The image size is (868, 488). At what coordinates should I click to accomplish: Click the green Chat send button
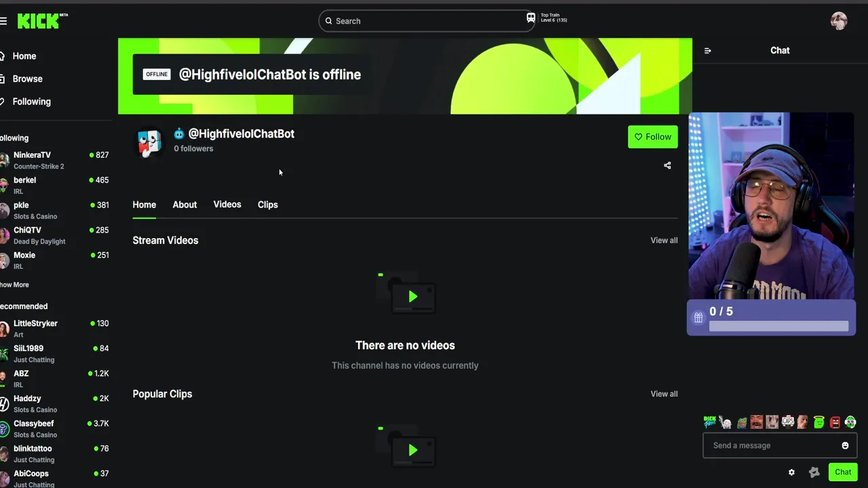click(843, 472)
